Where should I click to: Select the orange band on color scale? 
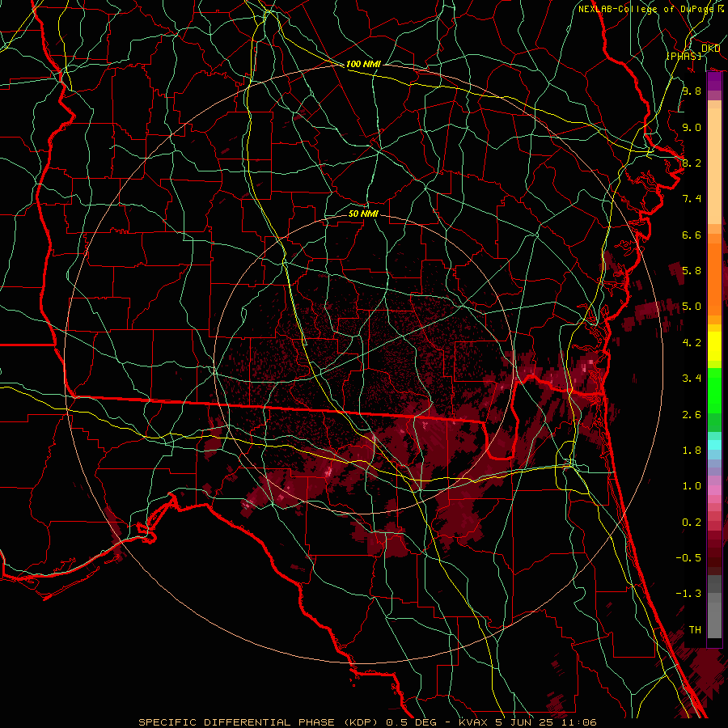(714, 280)
